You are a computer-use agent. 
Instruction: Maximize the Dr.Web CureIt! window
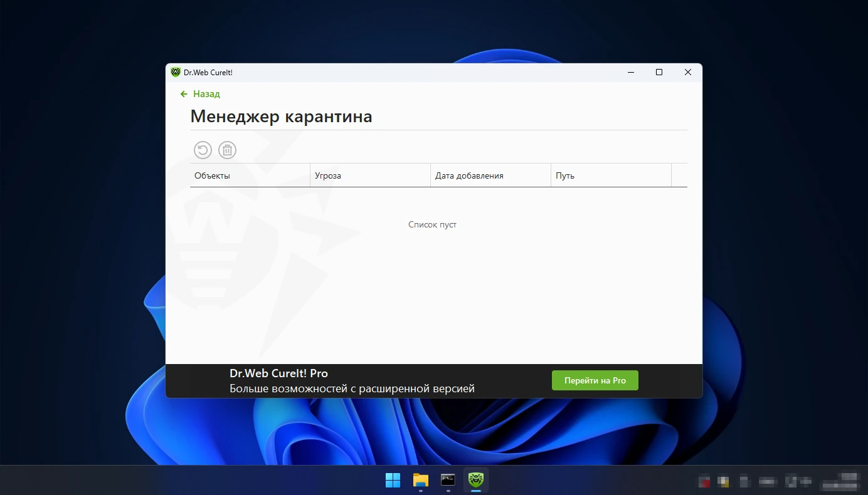pyautogui.click(x=659, y=72)
